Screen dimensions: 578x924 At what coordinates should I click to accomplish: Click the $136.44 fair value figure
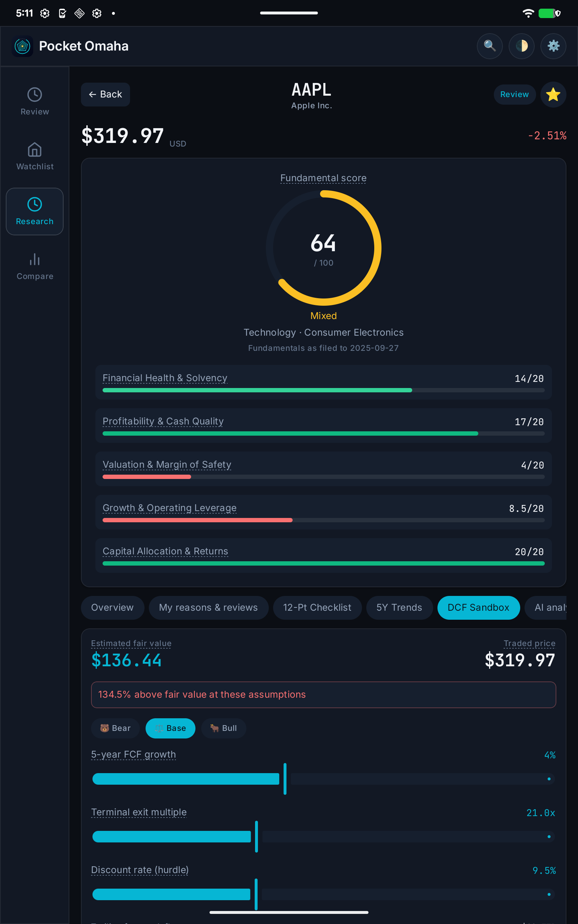[x=126, y=661]
